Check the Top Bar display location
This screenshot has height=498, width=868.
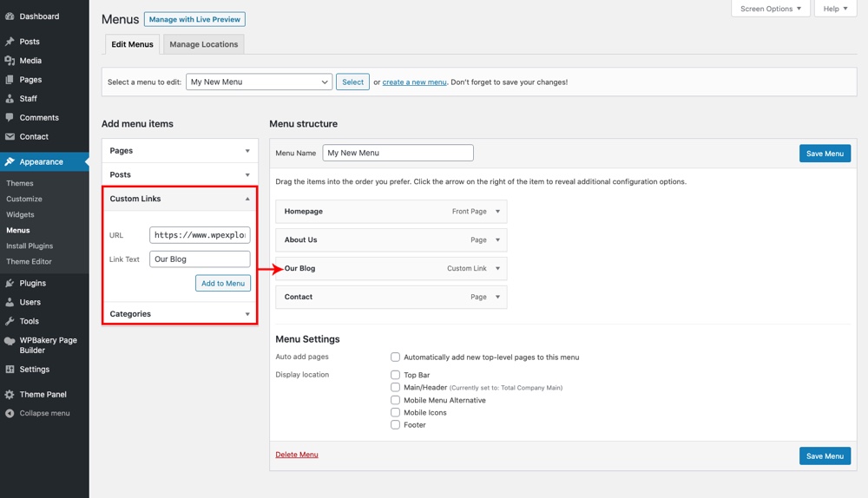click(x=395, y=375)
